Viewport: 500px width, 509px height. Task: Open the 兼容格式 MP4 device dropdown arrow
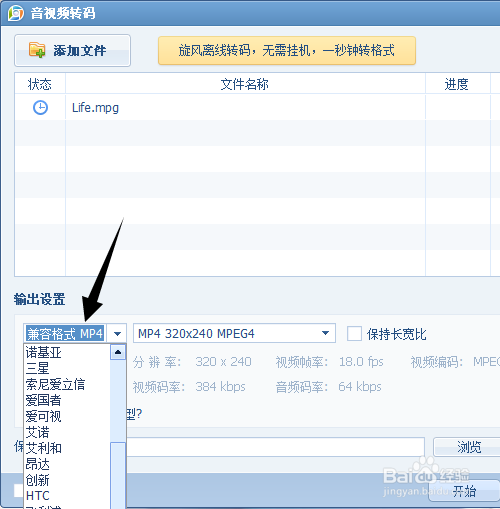click(x=117, y=333)
